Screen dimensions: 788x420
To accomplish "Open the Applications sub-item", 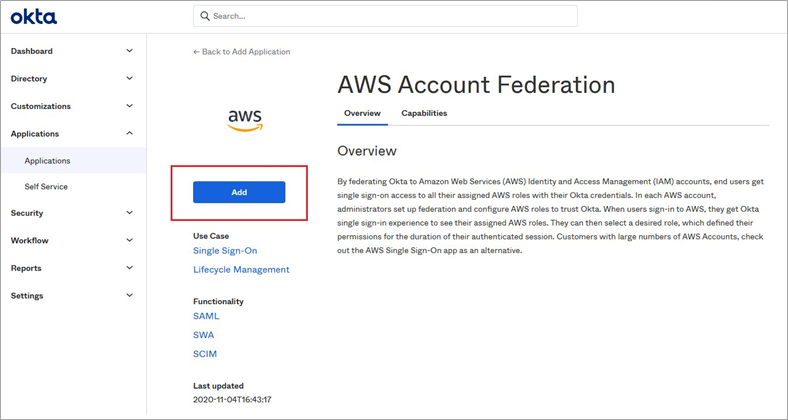I will 73,161.
